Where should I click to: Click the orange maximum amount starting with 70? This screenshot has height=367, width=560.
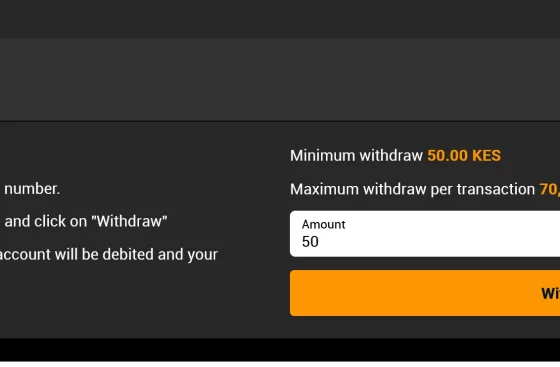550,189
